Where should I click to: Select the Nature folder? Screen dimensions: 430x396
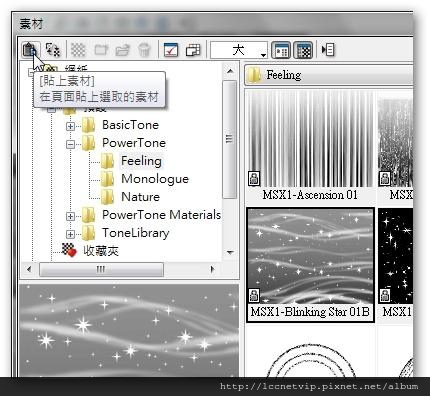pyautogui.click(x=140, y=197)
